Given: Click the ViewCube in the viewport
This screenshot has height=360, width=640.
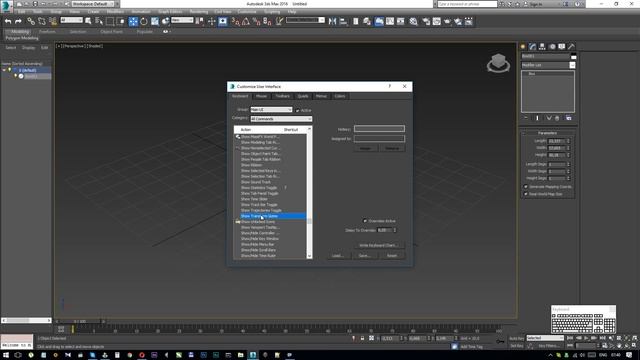Looking at the screenshot, I should point(498,63).
